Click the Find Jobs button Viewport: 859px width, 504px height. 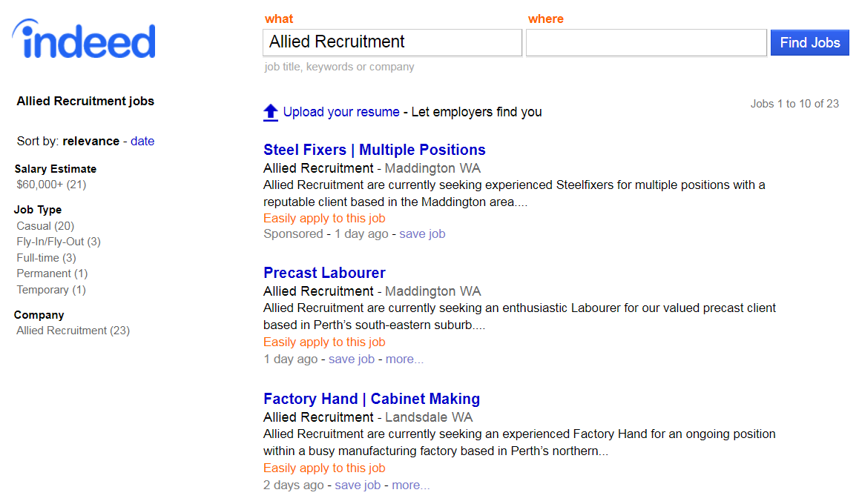[x=810, y=43]
